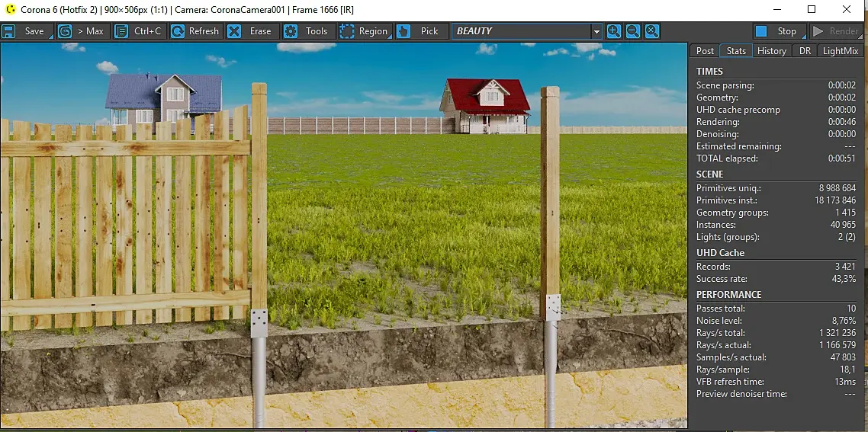Screen dimensions: 868x432
Task: Click the 'UHD cache precomp' label
Action: point(738,110)
